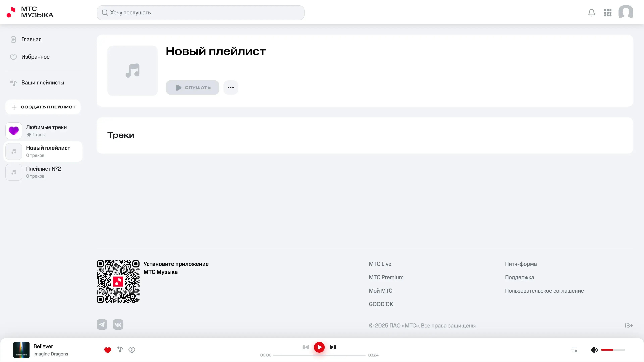The image size is (644, 362).
Task: Open the playback queue icon
Action: coord(574,350)
